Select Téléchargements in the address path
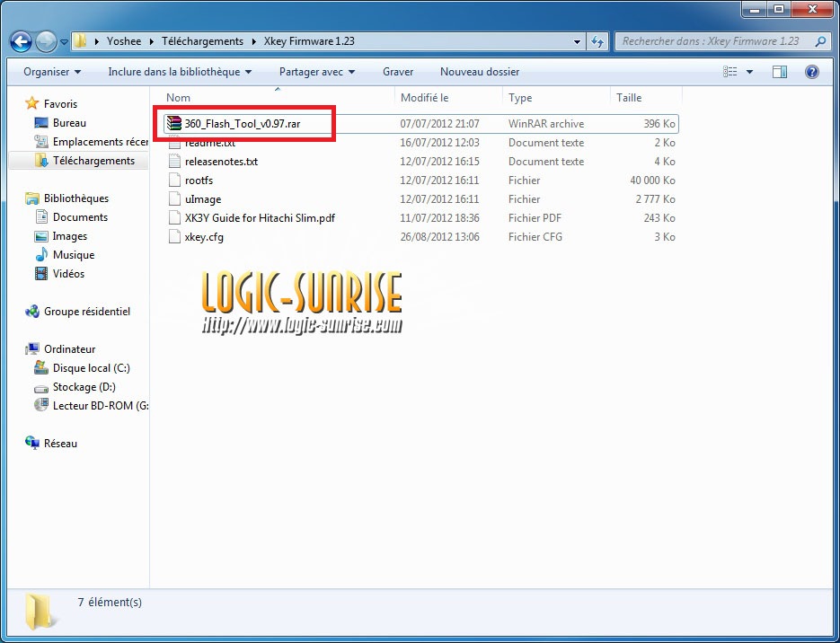This screenshot has height=643, width=840. [x=202, y=41]
